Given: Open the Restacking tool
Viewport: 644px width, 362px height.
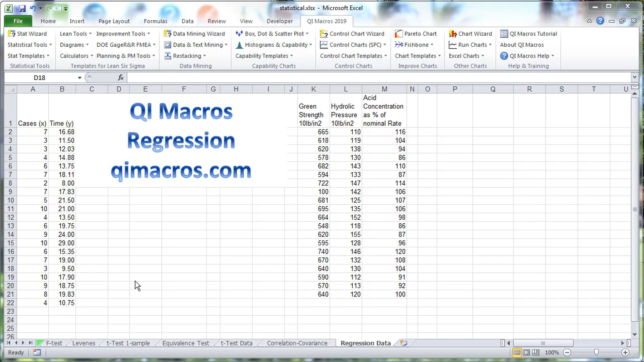Looking at the screenshot, I should pyautogui.click(x=185, y=56).
